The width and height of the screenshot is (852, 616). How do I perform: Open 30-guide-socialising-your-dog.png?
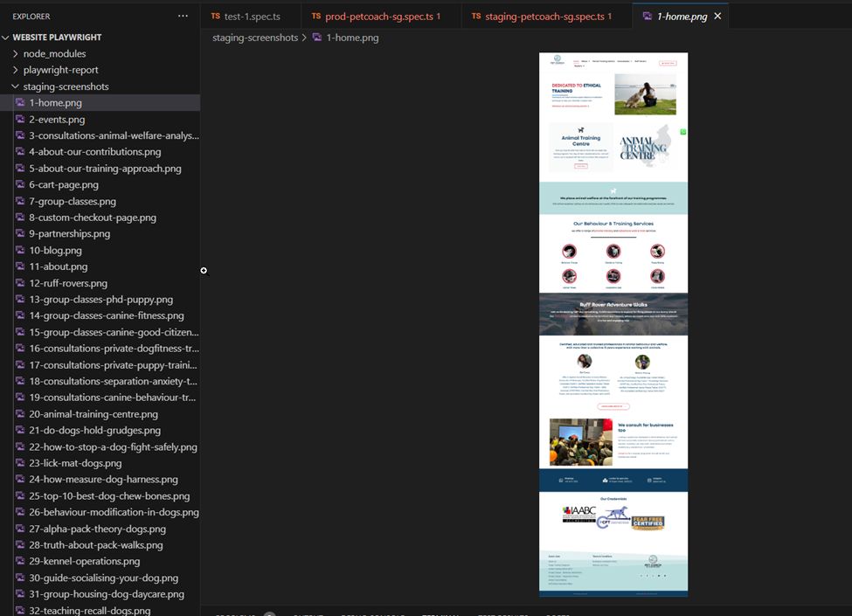(100, 578)
